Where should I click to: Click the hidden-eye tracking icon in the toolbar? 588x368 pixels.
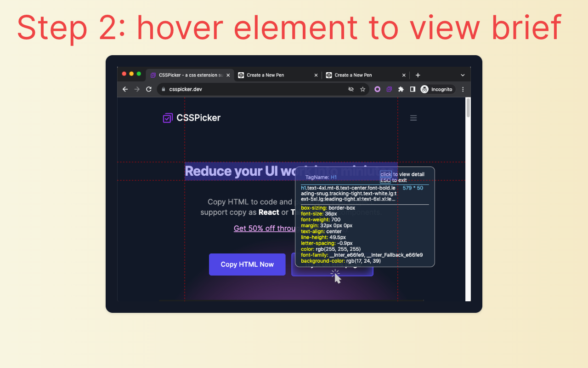pyautogui.click(x=351, y=89)
